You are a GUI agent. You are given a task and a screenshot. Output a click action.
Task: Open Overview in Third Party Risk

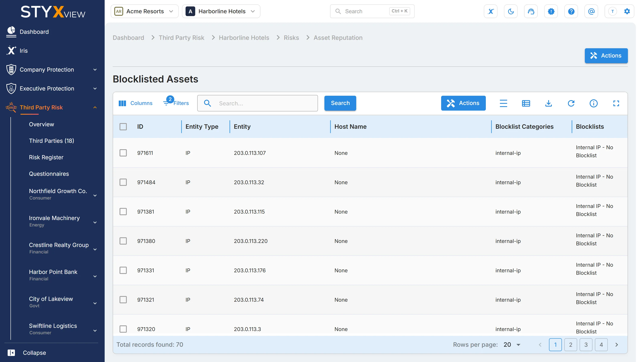pos(41,124)
